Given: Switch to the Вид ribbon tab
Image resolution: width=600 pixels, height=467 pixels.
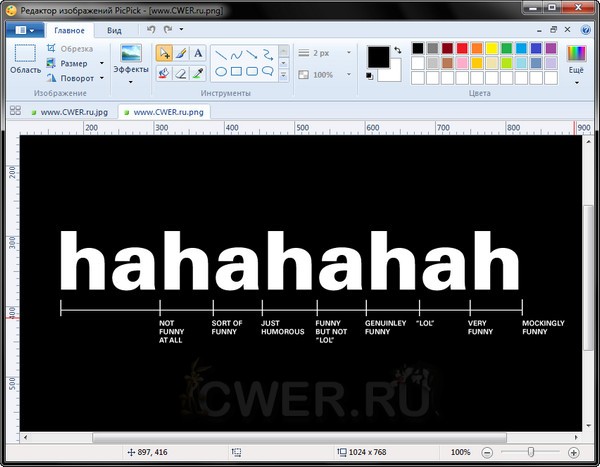Looking at the screenshot, I should click(x=115, y=31).
